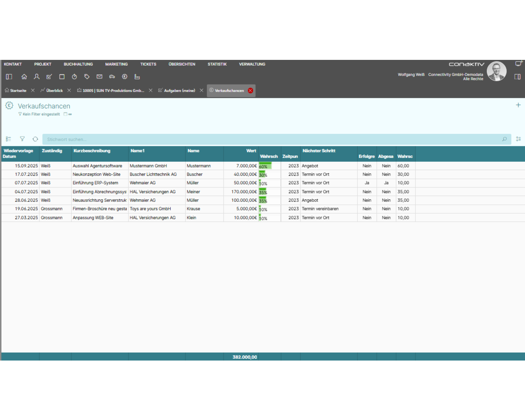Select the Neukonzeption Web-Site cell

click(100, 174)
